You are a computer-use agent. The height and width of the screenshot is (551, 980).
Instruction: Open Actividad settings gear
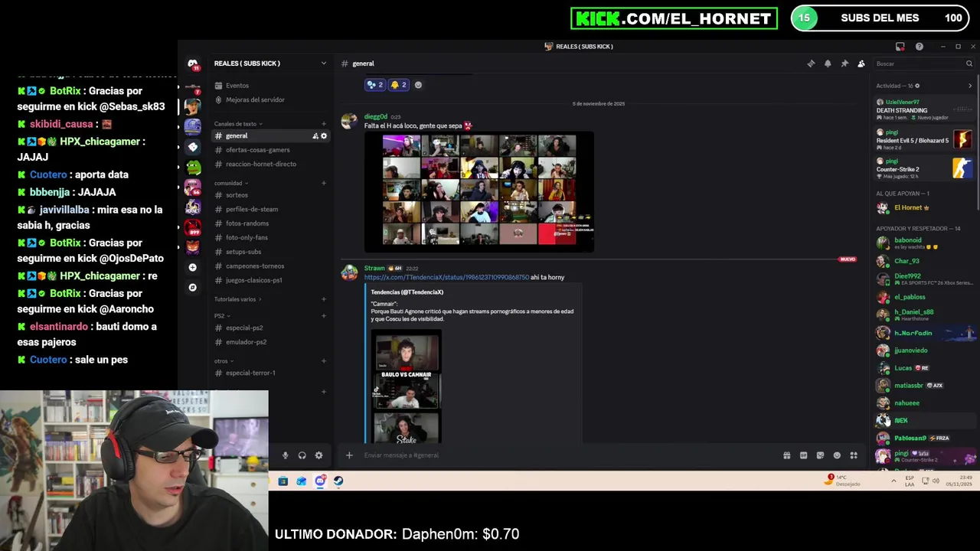coord(917,86)
